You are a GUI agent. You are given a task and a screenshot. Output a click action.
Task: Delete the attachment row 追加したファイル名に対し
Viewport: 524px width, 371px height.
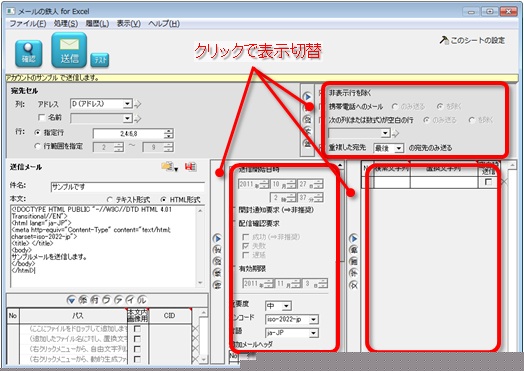point(195,339)
